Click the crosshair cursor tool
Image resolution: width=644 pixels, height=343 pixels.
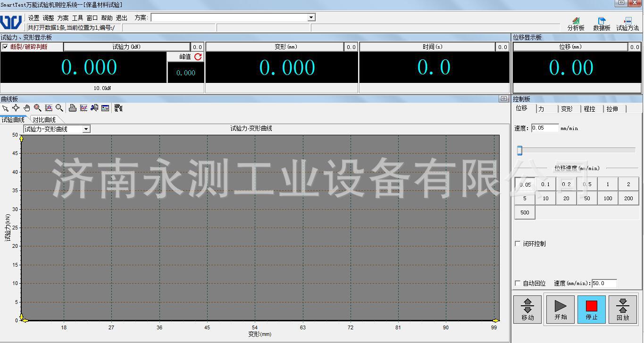[16, 108]
